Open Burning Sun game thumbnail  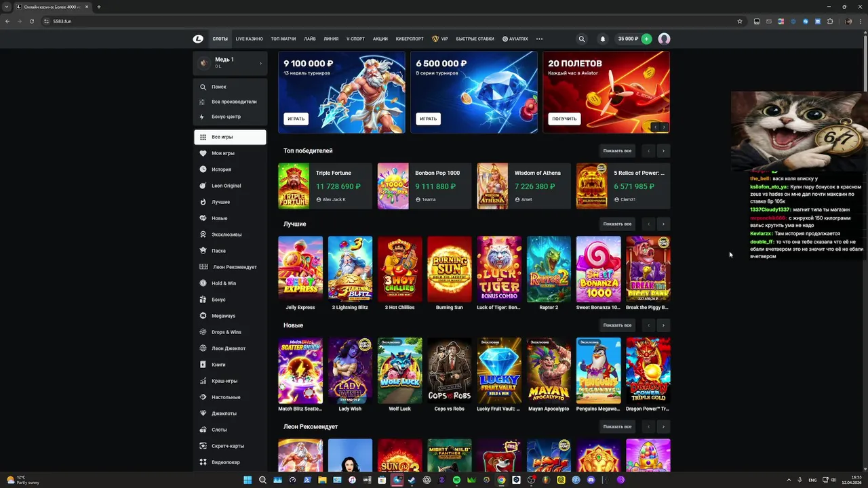(x=450, y=269)
